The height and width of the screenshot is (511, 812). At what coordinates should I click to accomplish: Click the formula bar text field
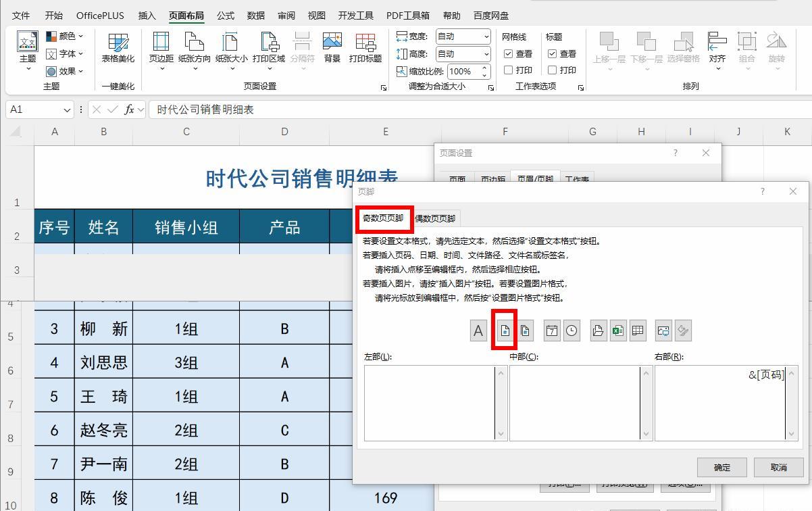coord(480,109)
